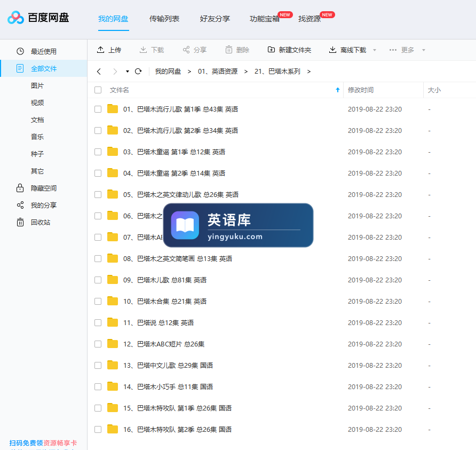Go to 我的网盘 breadcrumb link
This screenshot has height=450, width=476.
click(168, 72)
